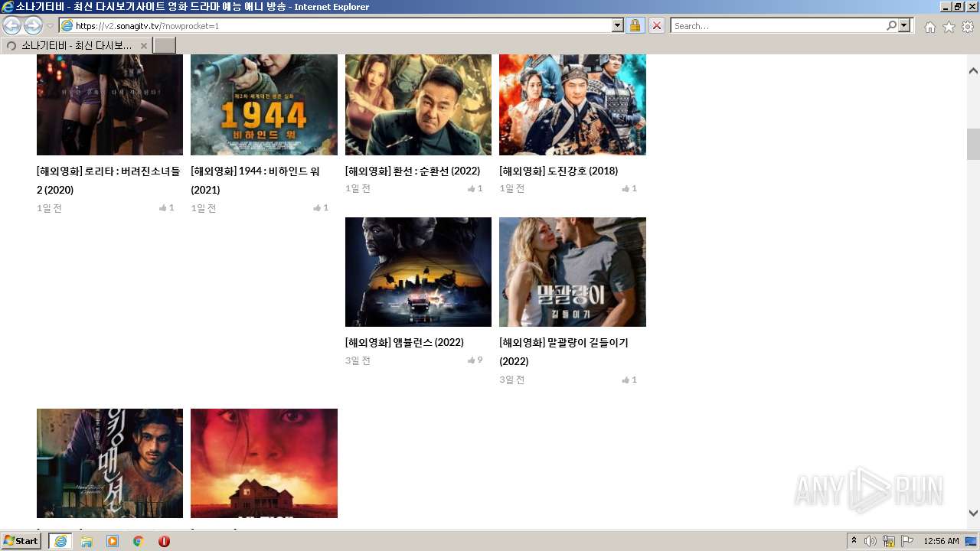Click the page scrollbar down arrow
Image resolution: width=980 pixels, height=551 pixels.
pos(973,514)
